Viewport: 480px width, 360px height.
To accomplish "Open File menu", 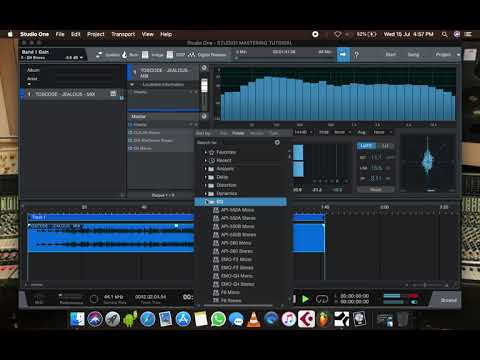I will tap(60, 34).
